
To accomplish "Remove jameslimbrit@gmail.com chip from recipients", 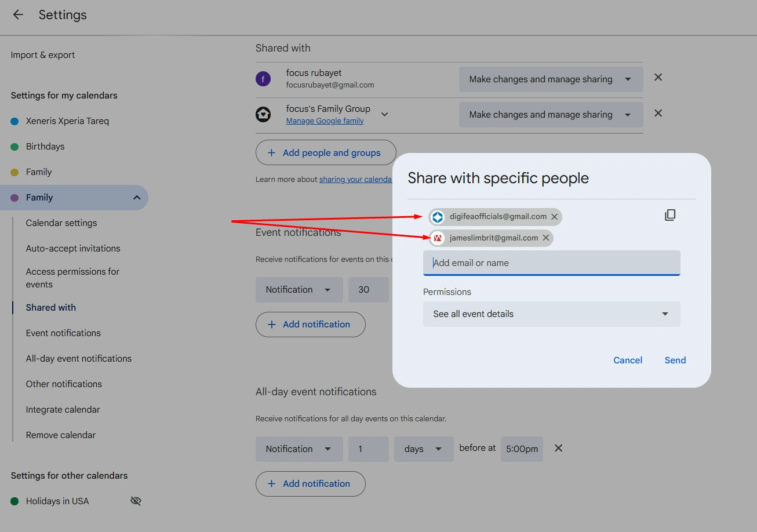I will pos(545,238).
